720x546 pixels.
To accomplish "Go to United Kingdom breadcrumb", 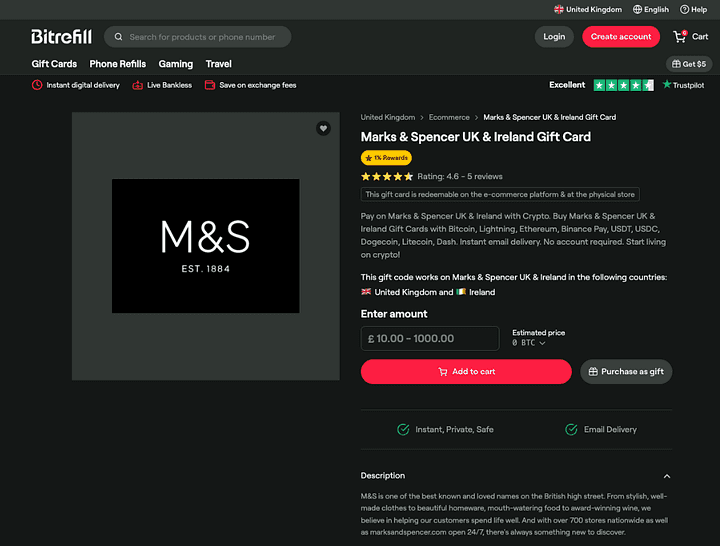I will click(x=388, y=118).
